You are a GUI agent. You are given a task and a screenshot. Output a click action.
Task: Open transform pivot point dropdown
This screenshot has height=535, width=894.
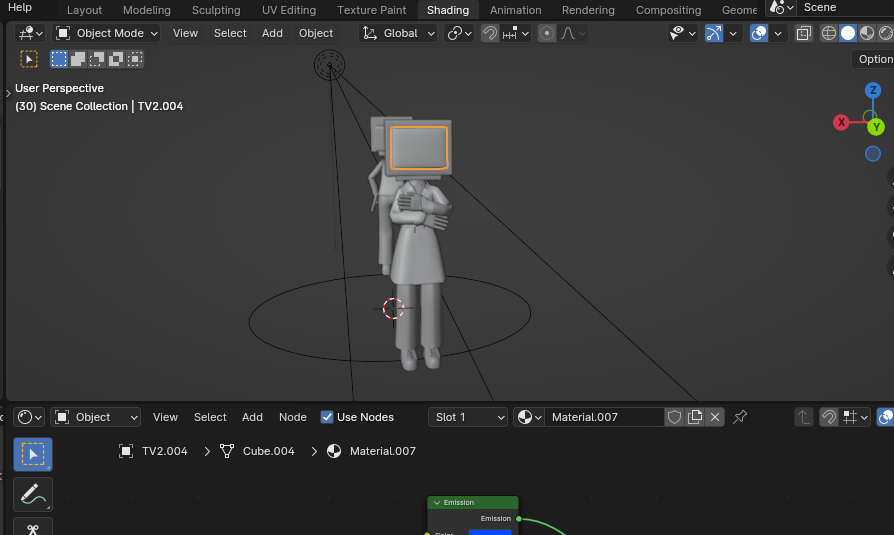(x=459, y=33)
